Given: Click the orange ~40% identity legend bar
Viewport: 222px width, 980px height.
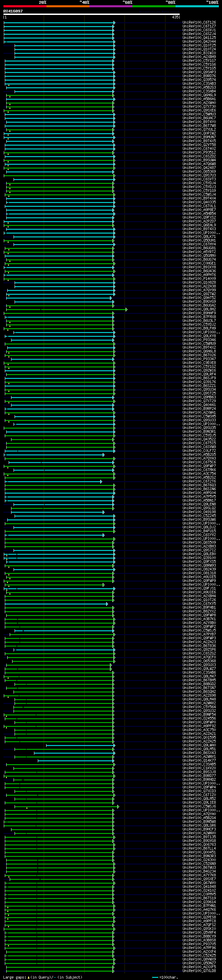Looking at the screenshot, I should point(68,6).
